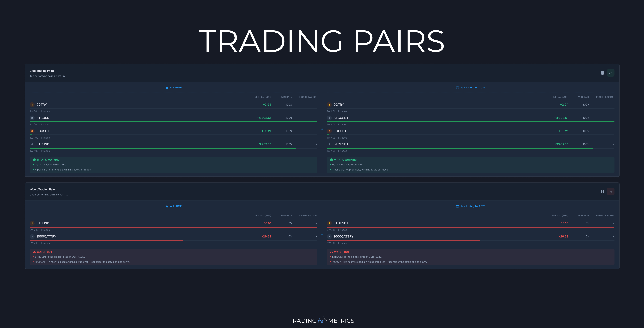
Task: Click the warning triangle in date-range Watch Out
Action: click(331, 252)
